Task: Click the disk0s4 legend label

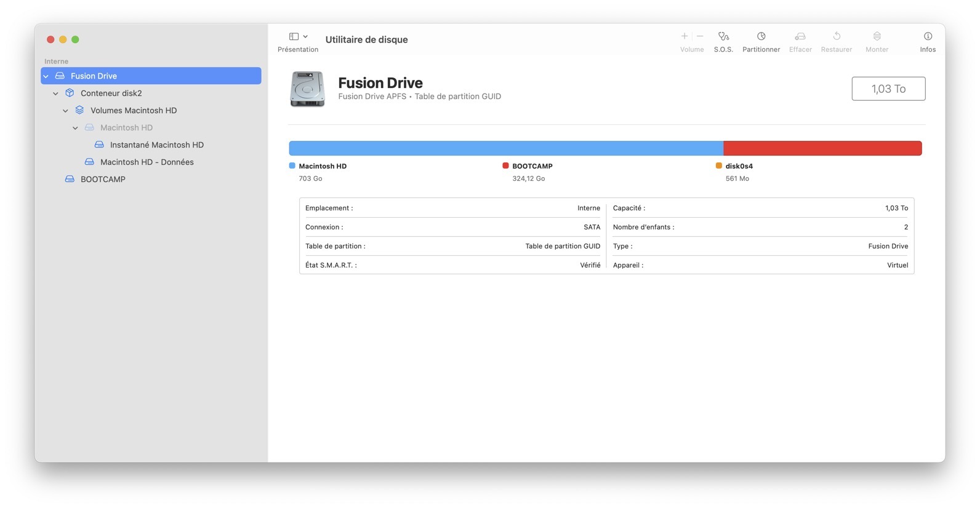Action: pos(739,166)
